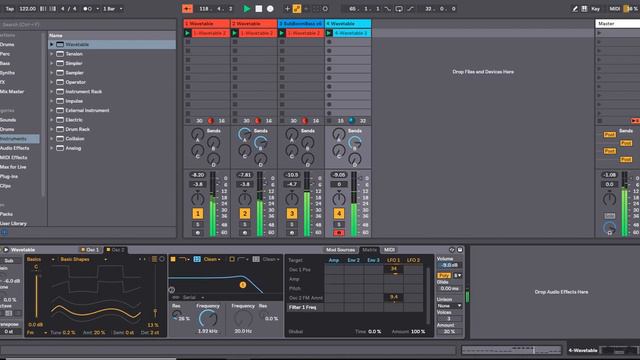Open the Basics wavetable category dropdown
This screenshot has width=640, height=360.
40,259
